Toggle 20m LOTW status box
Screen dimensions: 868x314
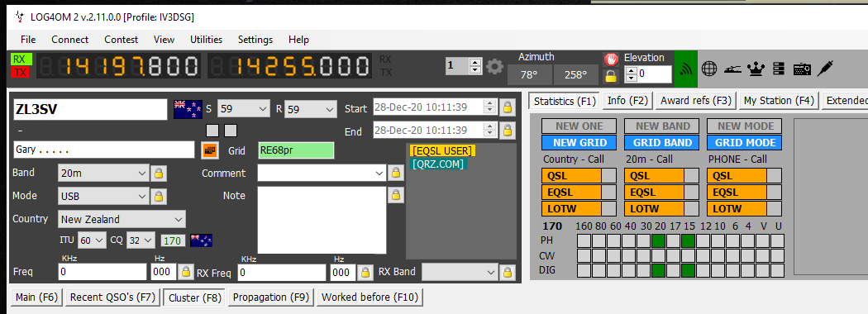coord(691,209)
